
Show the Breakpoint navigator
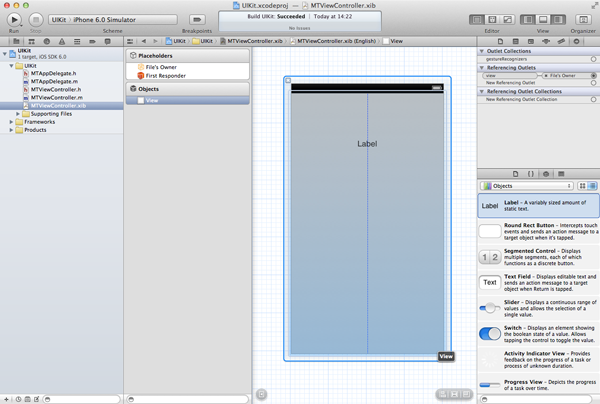click(x=92, y=41)
